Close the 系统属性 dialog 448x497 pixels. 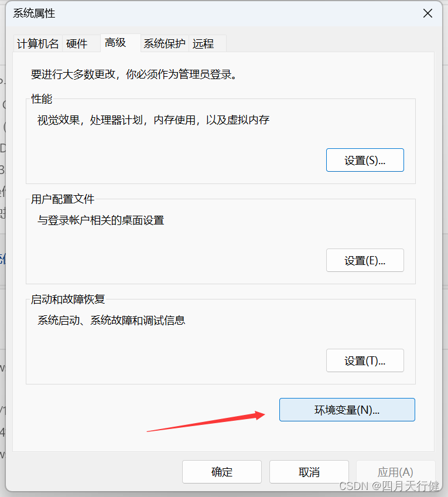[x=428, y=13]
